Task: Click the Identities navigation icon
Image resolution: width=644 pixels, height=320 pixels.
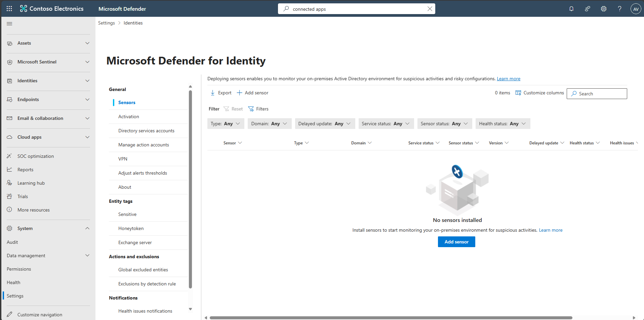Action: pos(10,81)
